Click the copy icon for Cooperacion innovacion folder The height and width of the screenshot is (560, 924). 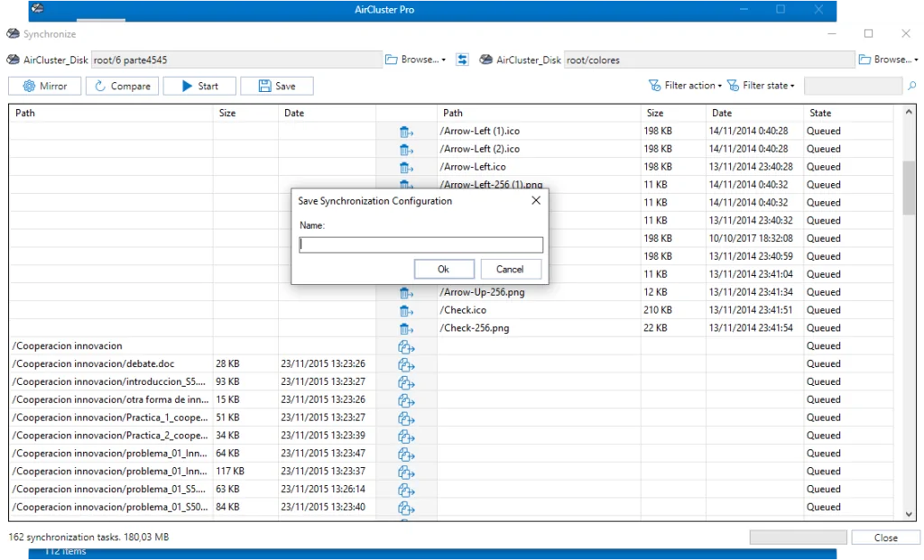[406, 346]
